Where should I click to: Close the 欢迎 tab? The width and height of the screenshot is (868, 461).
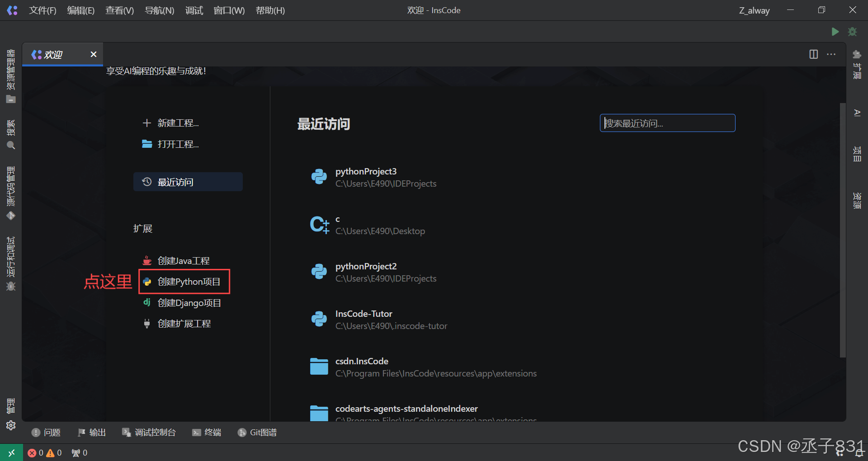click(x=94, y=54)
